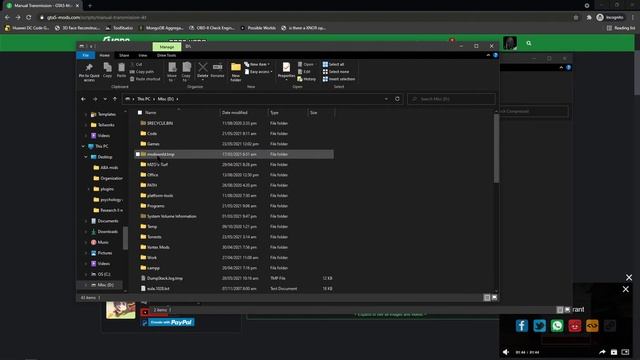Click Select none in the ribbon
The height and width of the screenshot is (360, 640).
pos(336,72)
